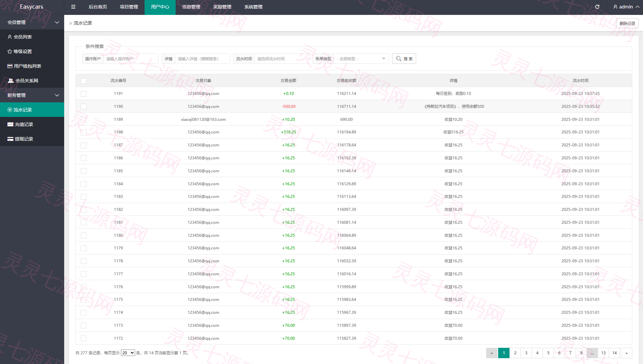
Task: Check the box for record 1177
Action: (84, 274)
